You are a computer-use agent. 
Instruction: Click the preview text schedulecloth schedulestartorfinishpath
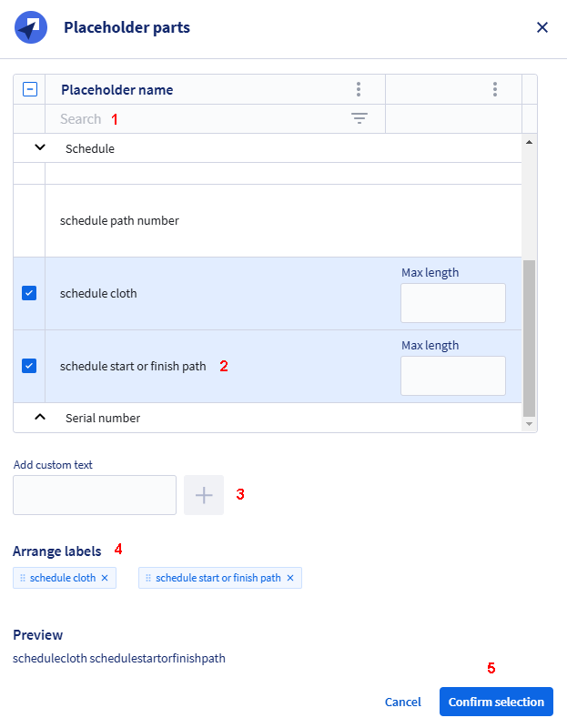click(119, 658)
